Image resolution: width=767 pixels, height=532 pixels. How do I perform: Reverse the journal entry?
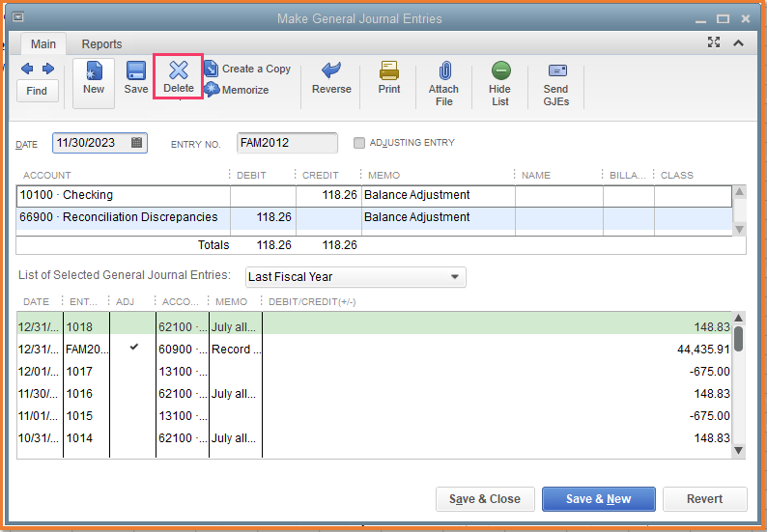click(331, 78)
